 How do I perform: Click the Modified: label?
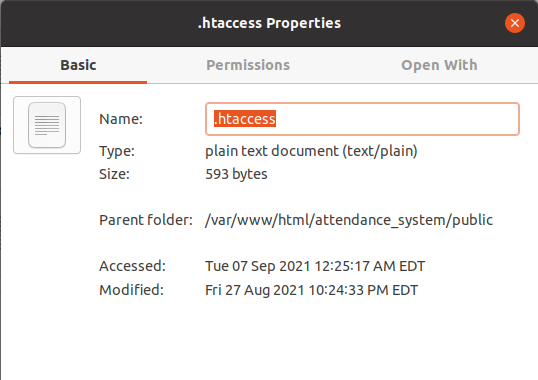(x=131, y=290)
